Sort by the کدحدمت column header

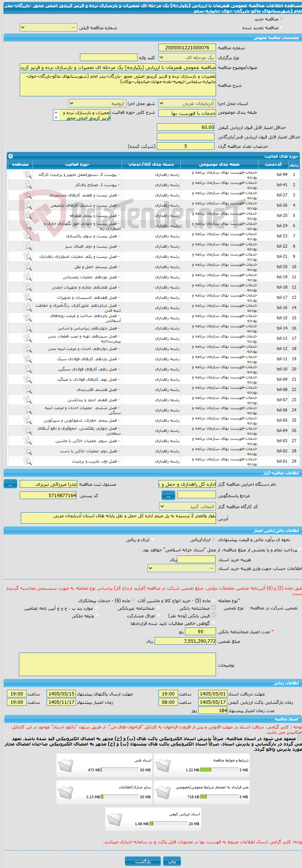pos(273,164)
